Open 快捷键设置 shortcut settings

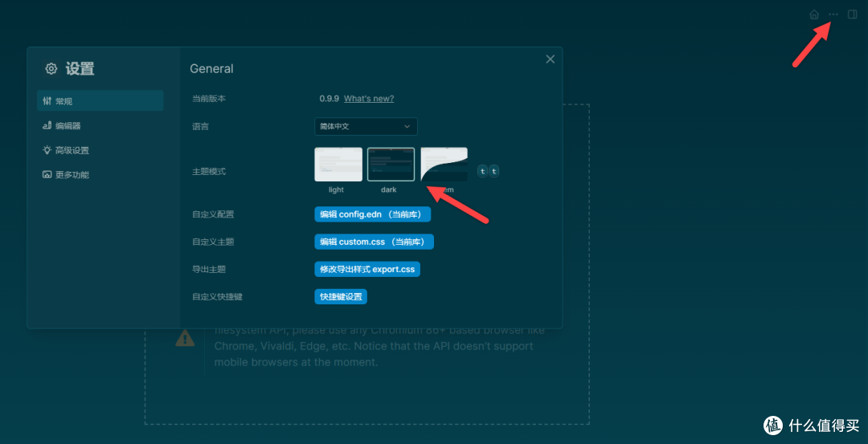click(x=341, y=296)
